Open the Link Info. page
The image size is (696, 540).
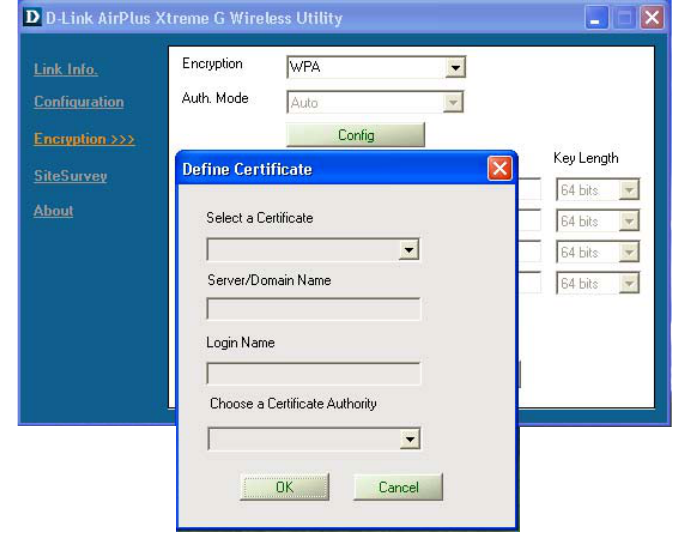coord(66,69)
